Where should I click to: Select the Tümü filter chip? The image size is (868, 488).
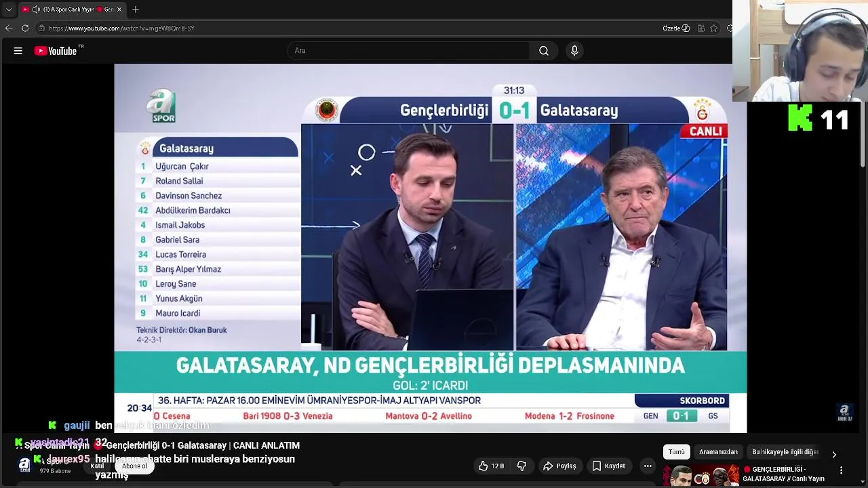677,452
